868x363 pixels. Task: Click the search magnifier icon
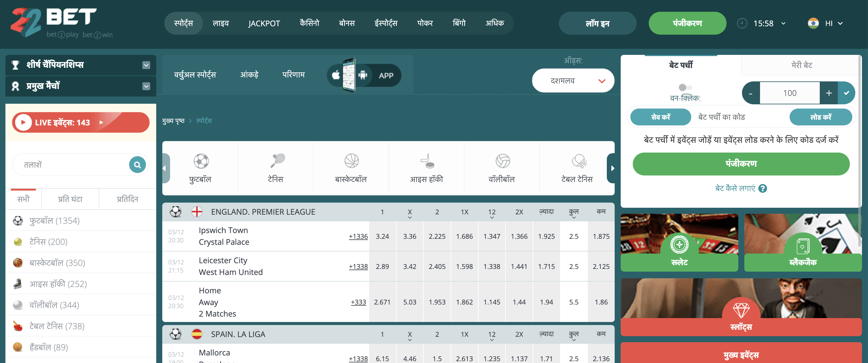137,165
